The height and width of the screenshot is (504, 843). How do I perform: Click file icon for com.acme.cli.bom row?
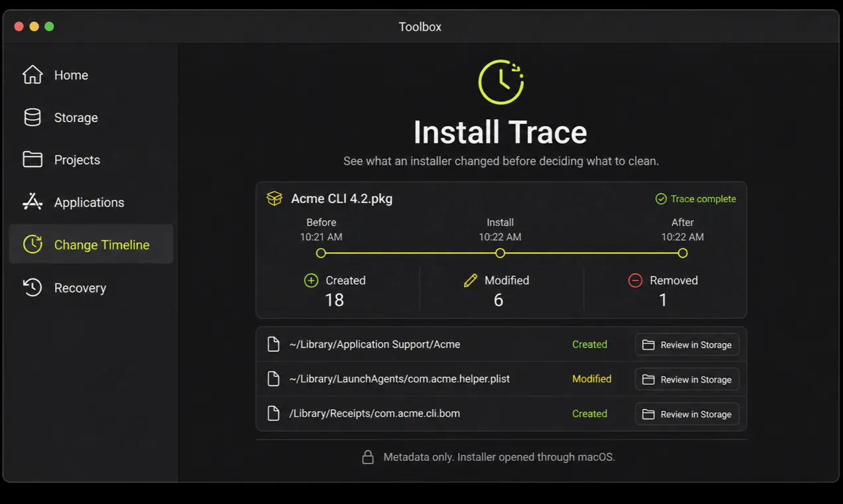[273, 413]
